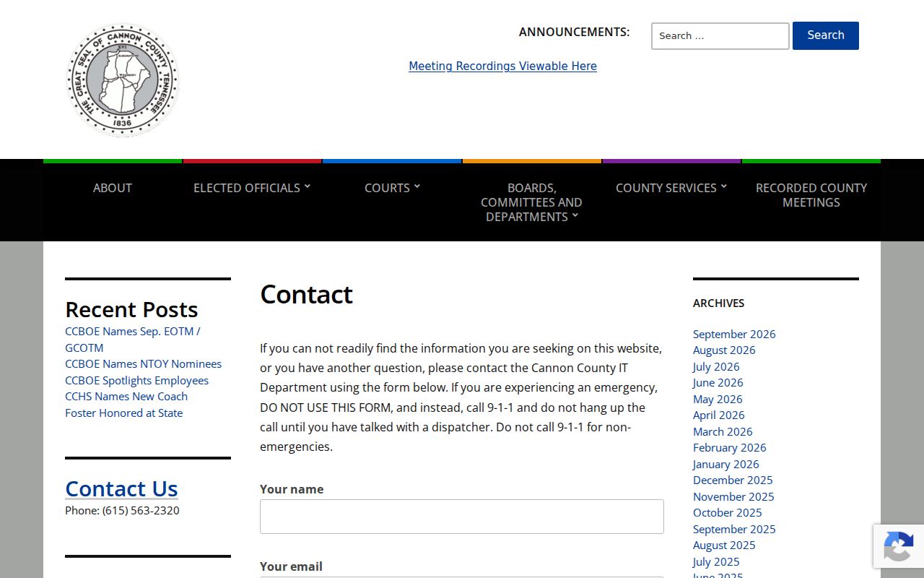Open post CCBOE Spotlights Employees
This screenshot has height=578, width=924.
coord(136,380)
